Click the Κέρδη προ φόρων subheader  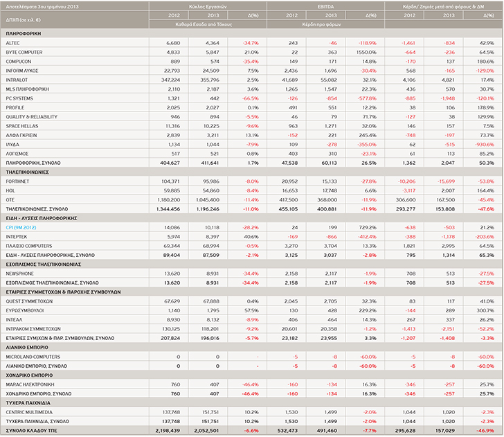click(x=321, y=24)
